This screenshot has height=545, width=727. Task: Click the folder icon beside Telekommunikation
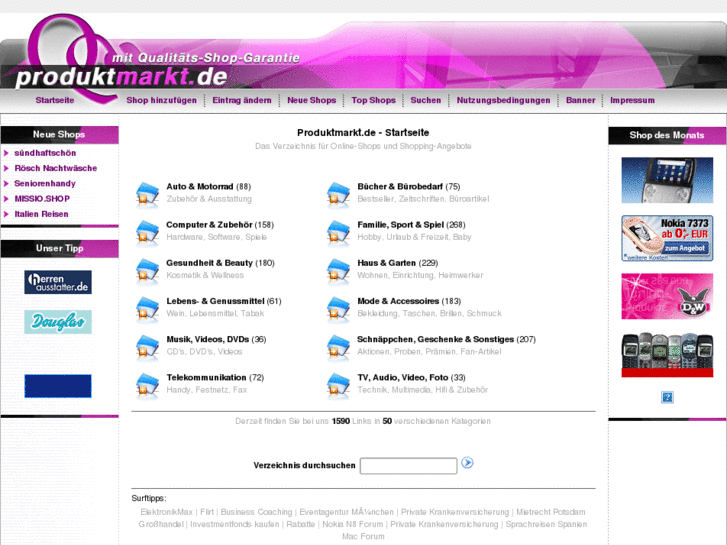[x=148, y=385]
